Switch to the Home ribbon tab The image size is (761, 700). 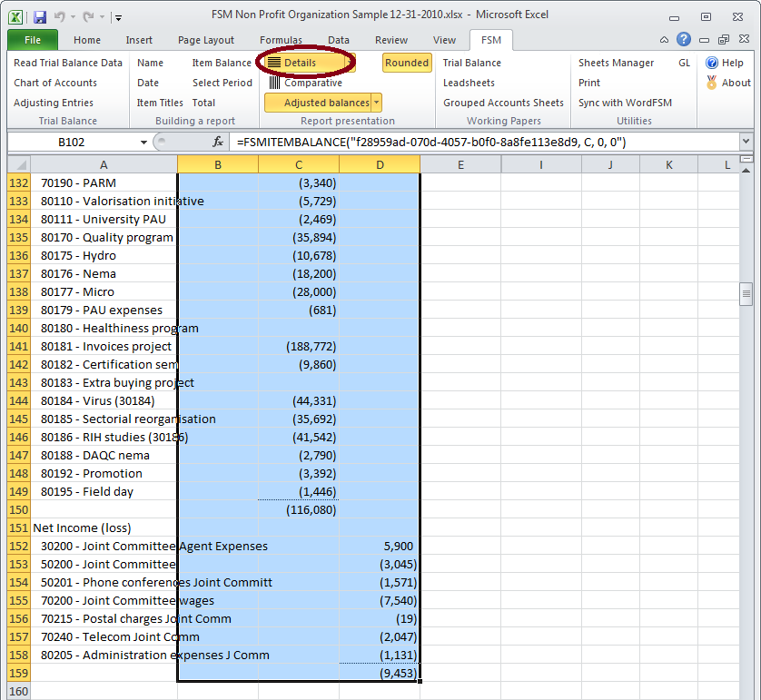[87, 40]
